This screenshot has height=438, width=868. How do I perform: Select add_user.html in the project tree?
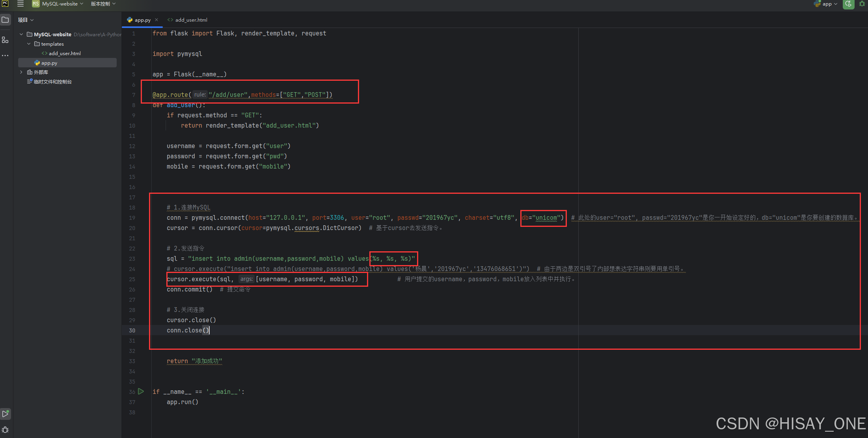click(x=65, y=53)
